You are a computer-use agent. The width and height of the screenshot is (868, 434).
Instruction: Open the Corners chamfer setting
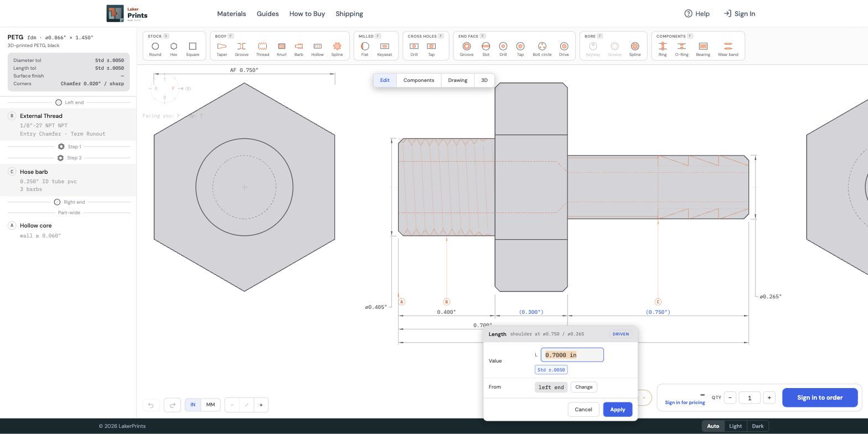69,84
